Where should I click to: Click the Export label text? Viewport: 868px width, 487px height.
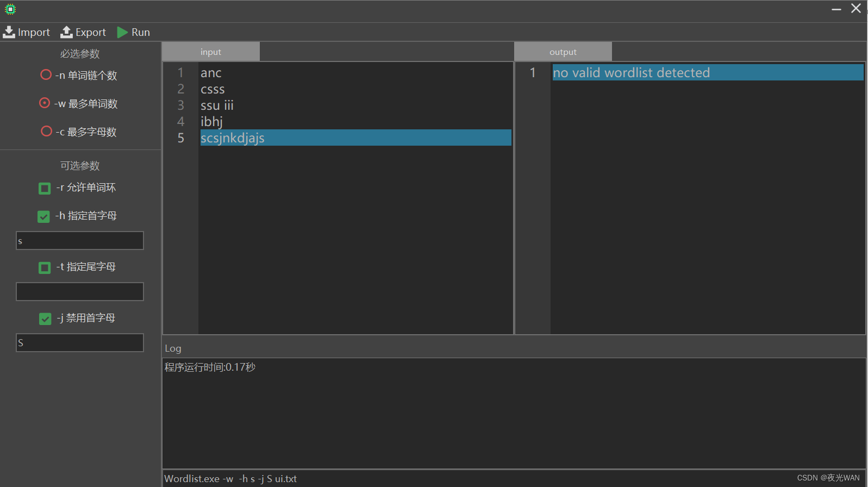pos(91,33)
